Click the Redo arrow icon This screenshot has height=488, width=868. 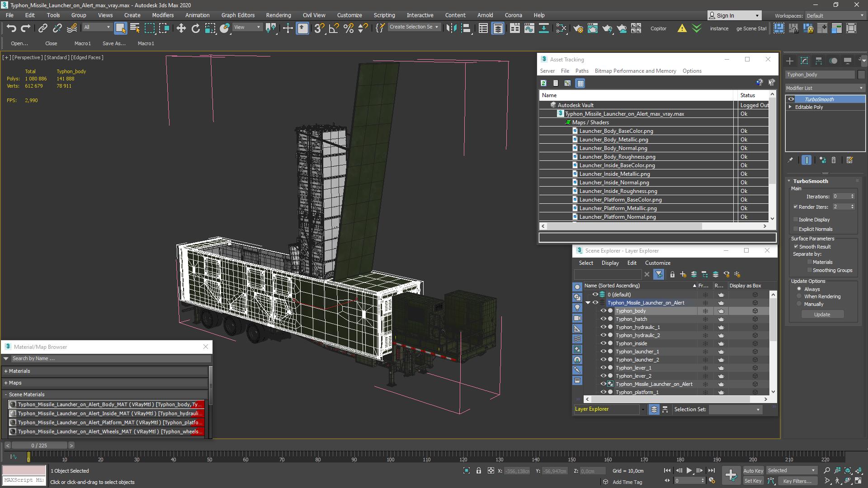click(26, 28)
